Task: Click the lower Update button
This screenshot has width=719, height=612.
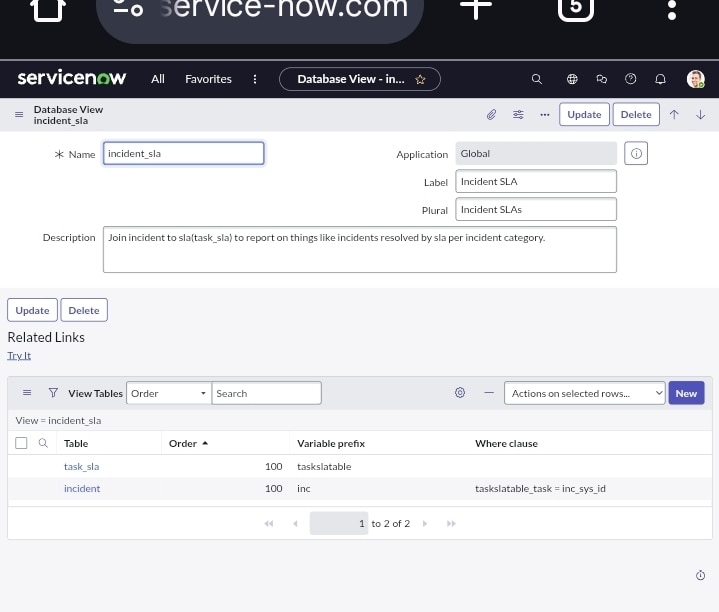Action: coord(33,310)
